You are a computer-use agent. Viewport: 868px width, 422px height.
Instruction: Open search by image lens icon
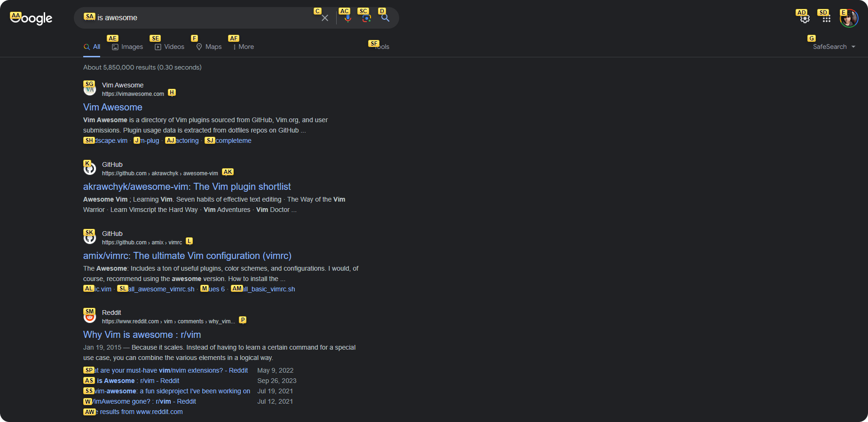(367, 18)
